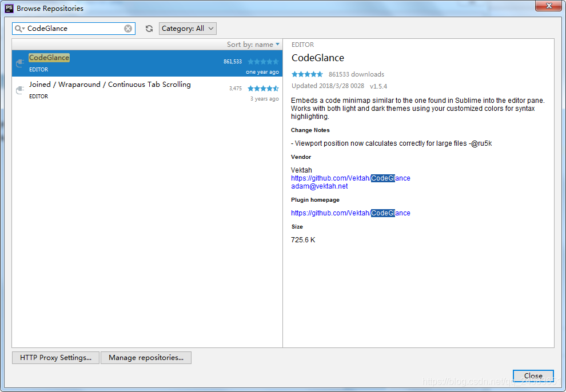Image resolution: width=566 pixels, height=392 pixels.
Task: Click star rating in CodeGlance details pane
Action: 307,74
